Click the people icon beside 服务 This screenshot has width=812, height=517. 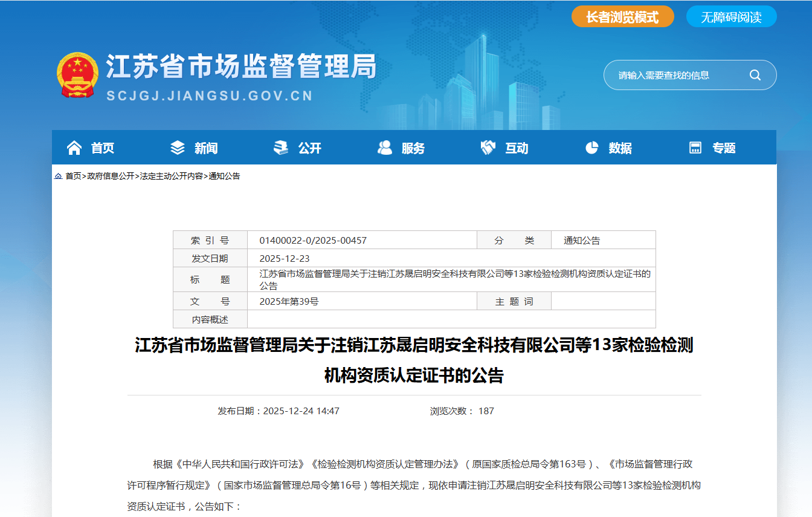coord(385,148)
